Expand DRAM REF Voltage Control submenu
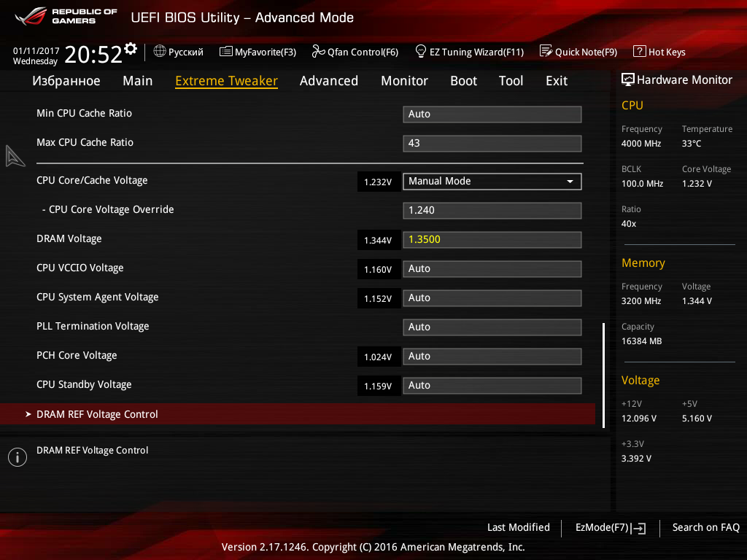The height and width of the screenshot is (560, 747). coord(298,414)
